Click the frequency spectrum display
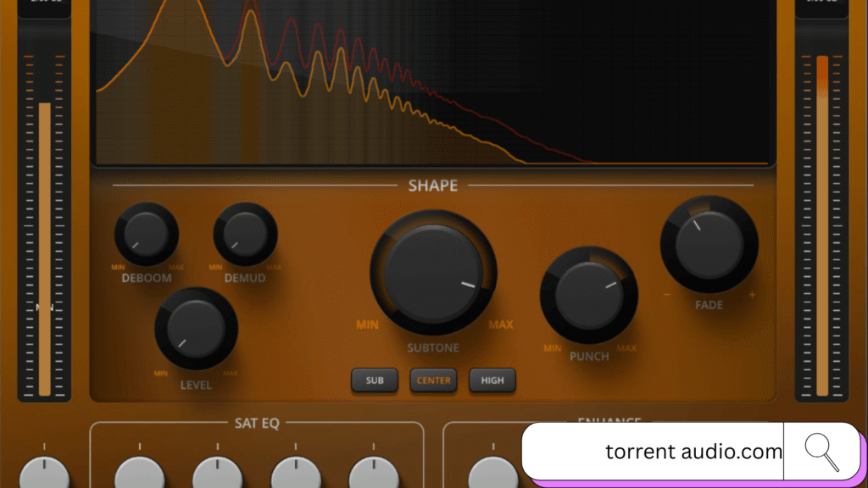The width and height of the screenshot is (868, 488). point(432,83)
